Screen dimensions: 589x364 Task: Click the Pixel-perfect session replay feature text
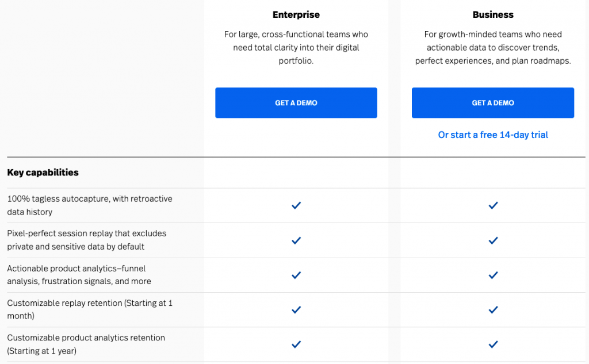(86, 240)
